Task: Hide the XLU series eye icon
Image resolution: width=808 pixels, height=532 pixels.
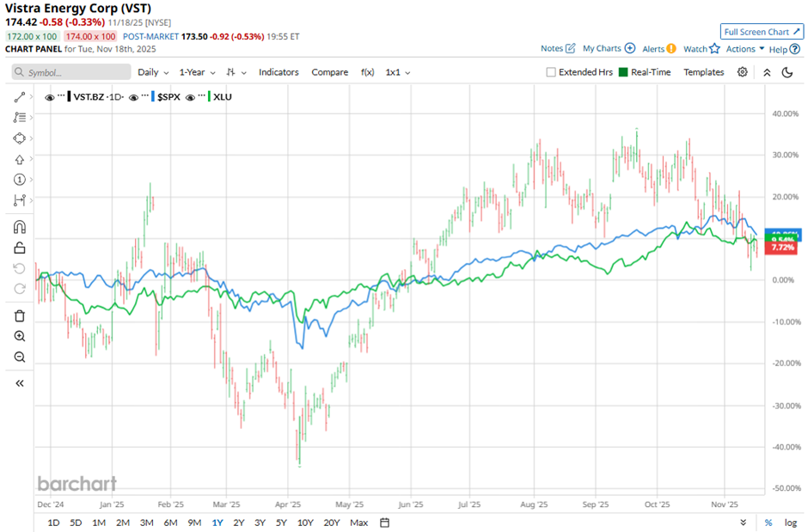Action: [x=190, y=97]
